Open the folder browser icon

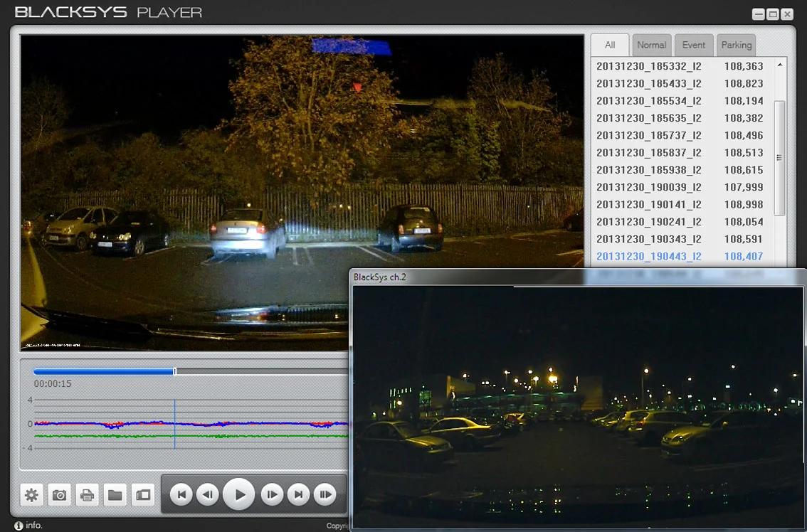[x=115, y=495]
